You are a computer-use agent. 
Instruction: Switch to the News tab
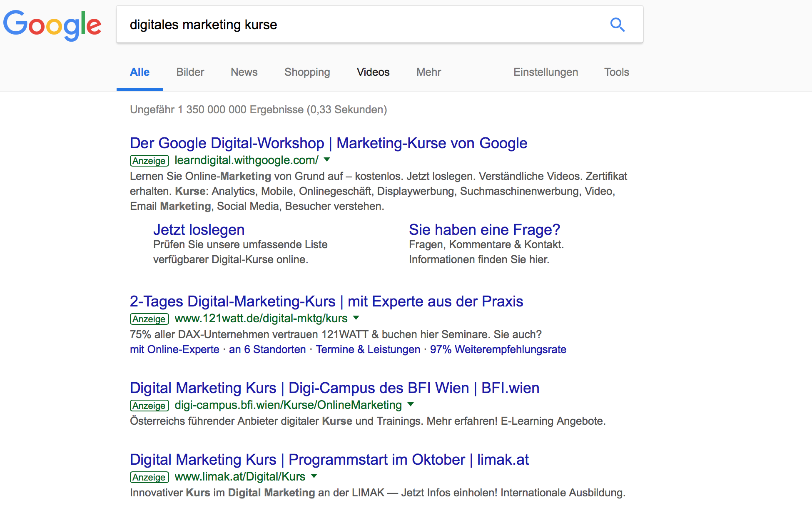244,72
